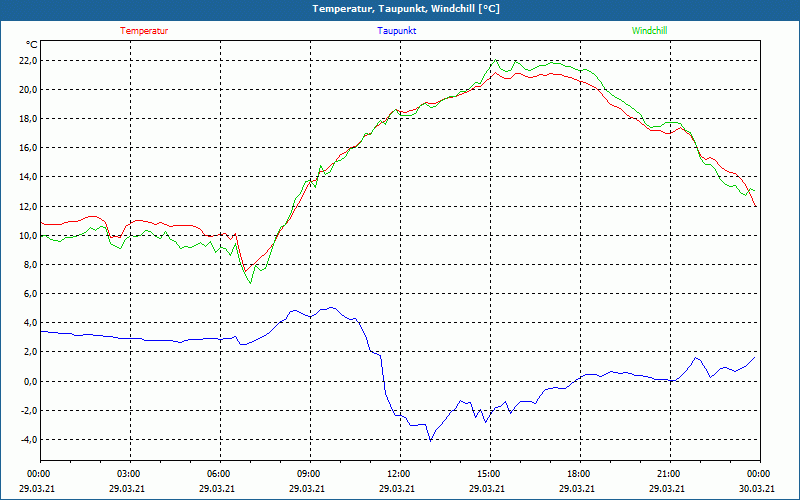Image resolution: width=800 pixels, height=500 pixels.
Task: Click the -4,0 y-axis value
Action: point(29,440)
